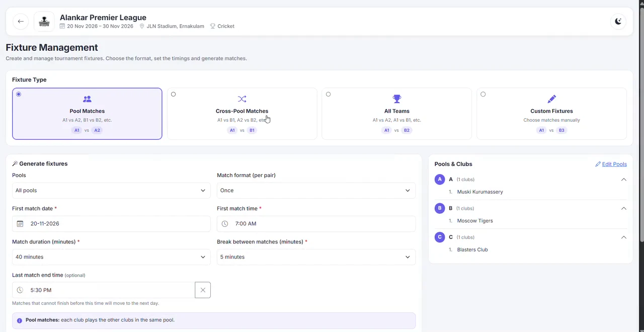Click the trophy icon beside Cricket

click(x=213, y=26)
